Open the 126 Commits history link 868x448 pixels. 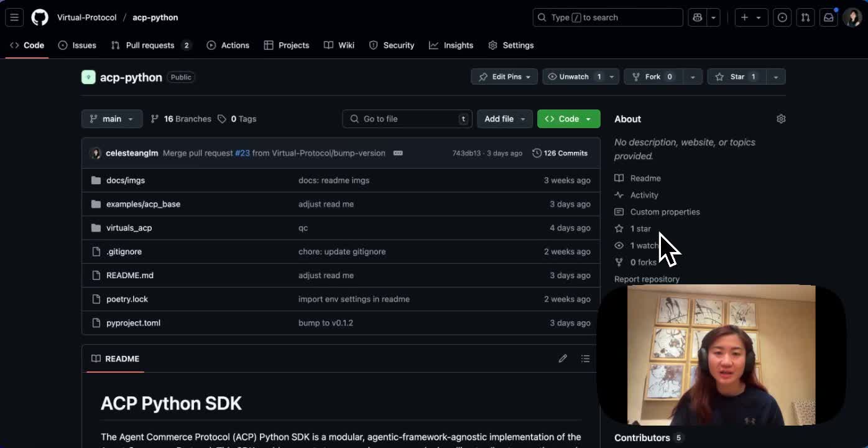click(x=560, y=153)
